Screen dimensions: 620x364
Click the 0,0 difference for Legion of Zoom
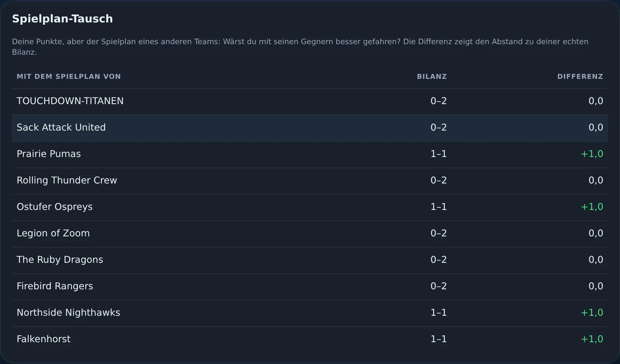point(596,233)
